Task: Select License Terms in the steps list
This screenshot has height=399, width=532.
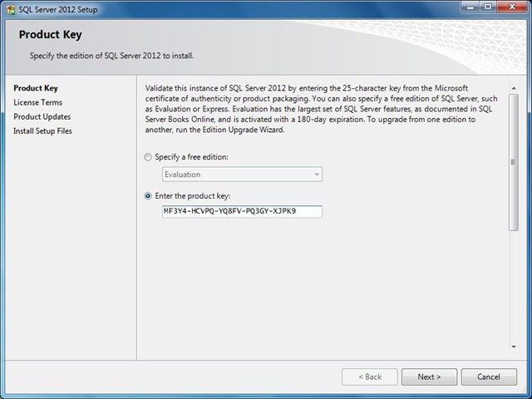Action: coord(38,102)
